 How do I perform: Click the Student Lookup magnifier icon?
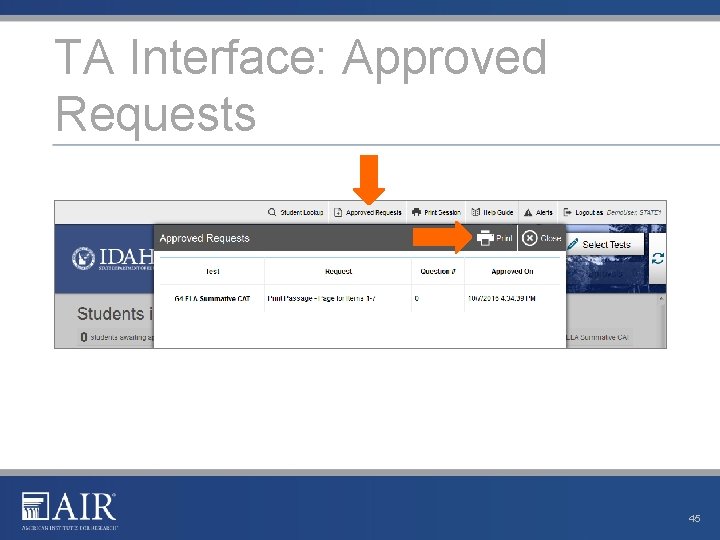(x=272, y=212)
